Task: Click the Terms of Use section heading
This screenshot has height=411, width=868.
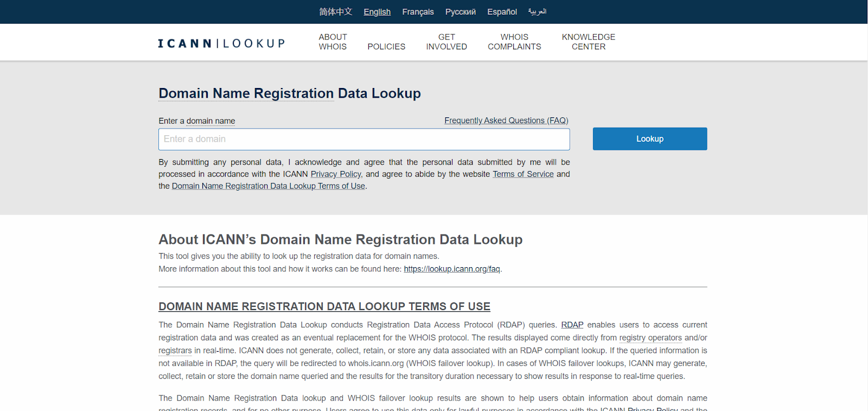Action: pyautogui.click(x=324, y=307)
